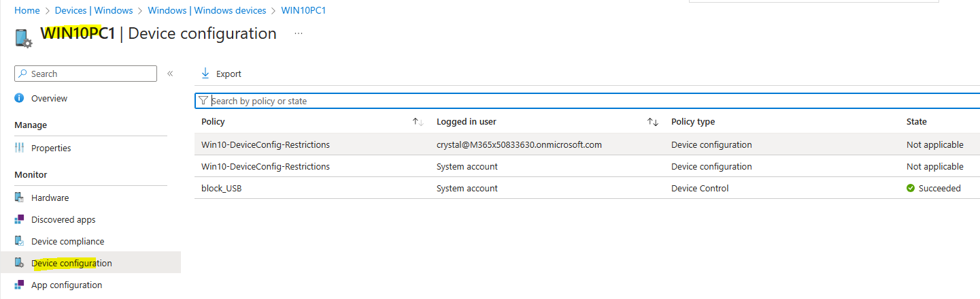Click the App configuration icon
The height and width of the screenshot is (299, 980).
(x=19, y=285)
